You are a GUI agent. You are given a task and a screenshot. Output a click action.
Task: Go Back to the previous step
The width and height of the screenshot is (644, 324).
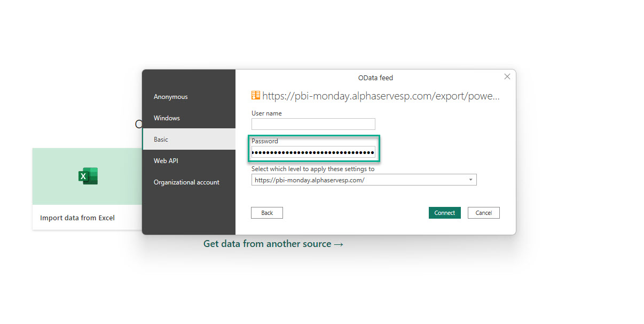point(267,213)
